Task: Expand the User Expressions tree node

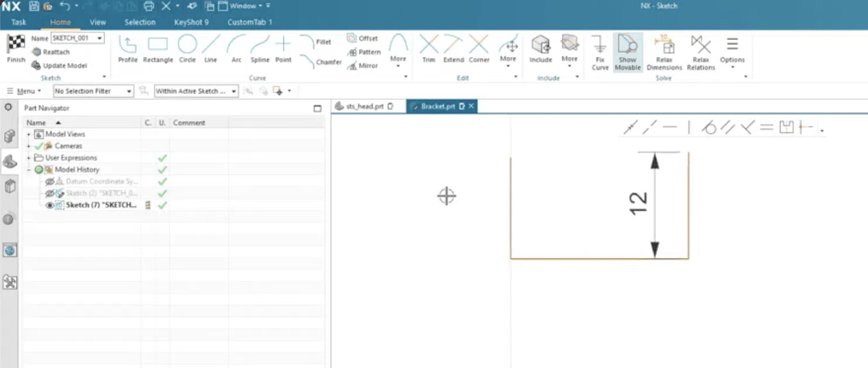Action: (29, 158)
